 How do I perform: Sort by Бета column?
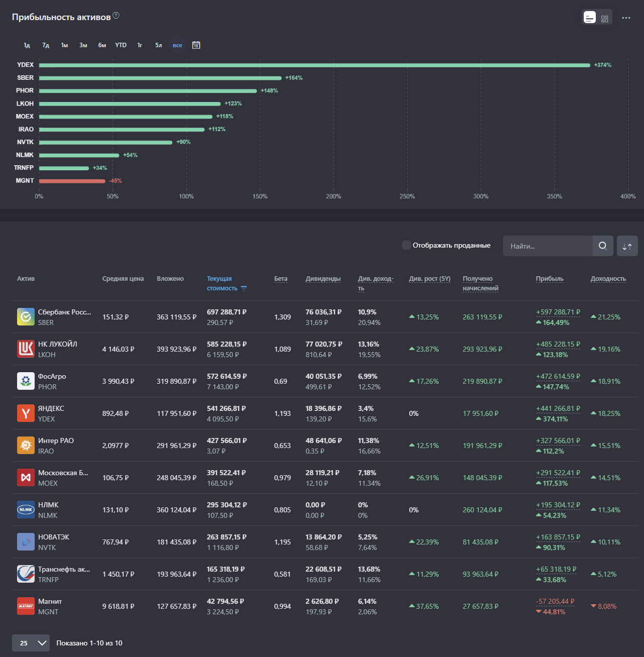[x=281, y=279]
